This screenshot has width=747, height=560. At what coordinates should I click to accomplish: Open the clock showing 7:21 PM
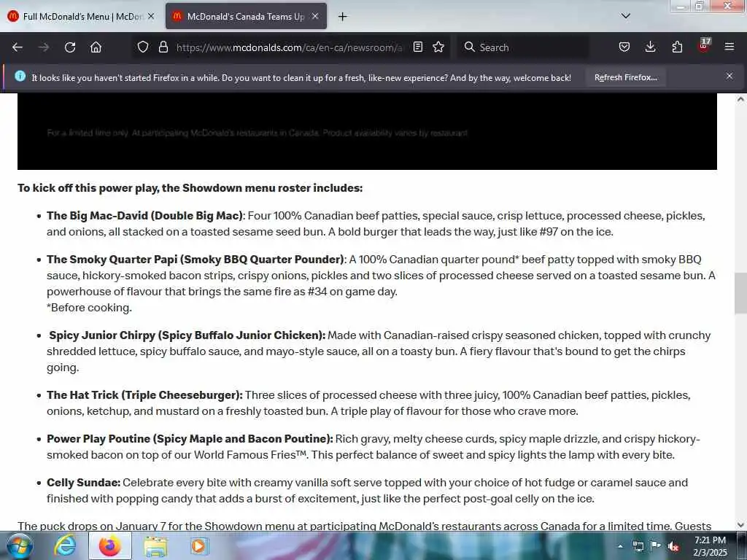(710, 546)
